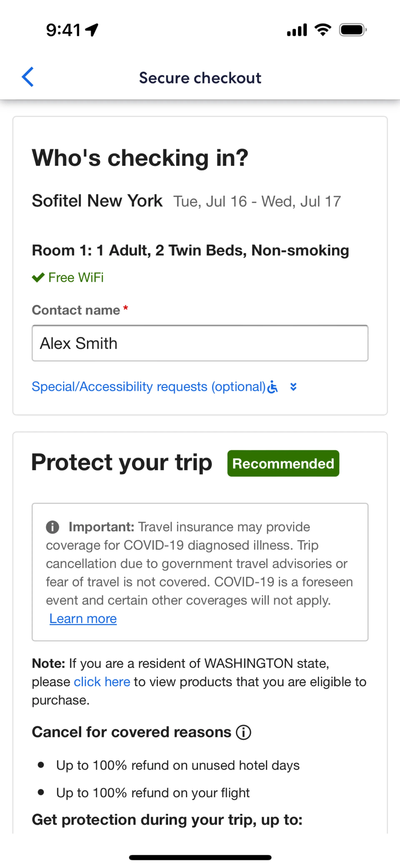Click the wheelchair accessibility icon
Viewport: 400px width, 868px height.
272,387
